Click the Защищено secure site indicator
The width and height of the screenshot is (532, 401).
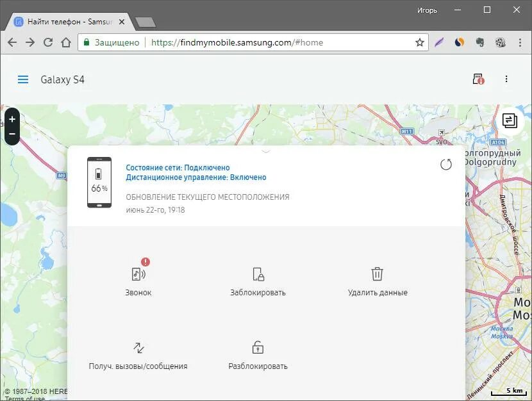click(112, 42)
